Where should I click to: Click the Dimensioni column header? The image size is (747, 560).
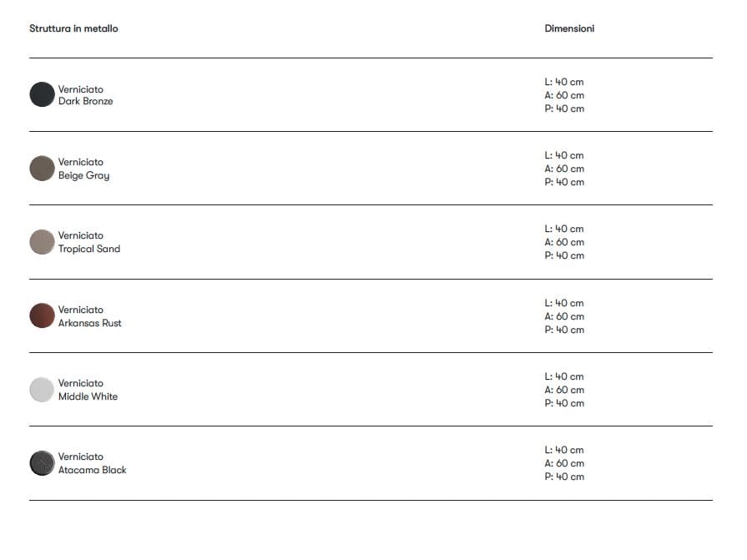(569, 28)
